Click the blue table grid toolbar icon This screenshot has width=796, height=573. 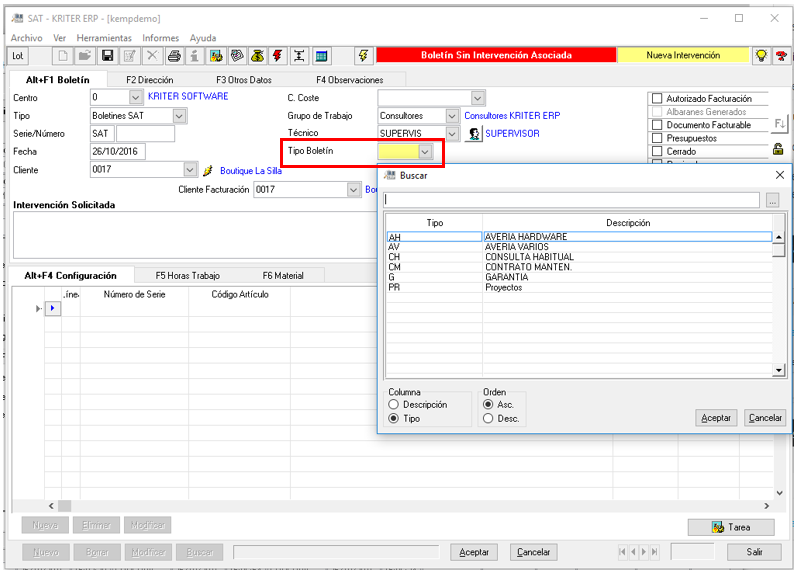tap(321, 56)
